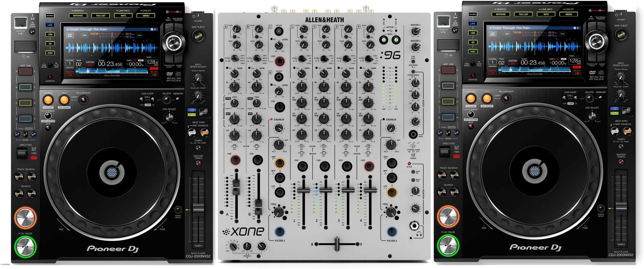
Task: Click waveform display on right CDJ screen
Action: [535, 46]
